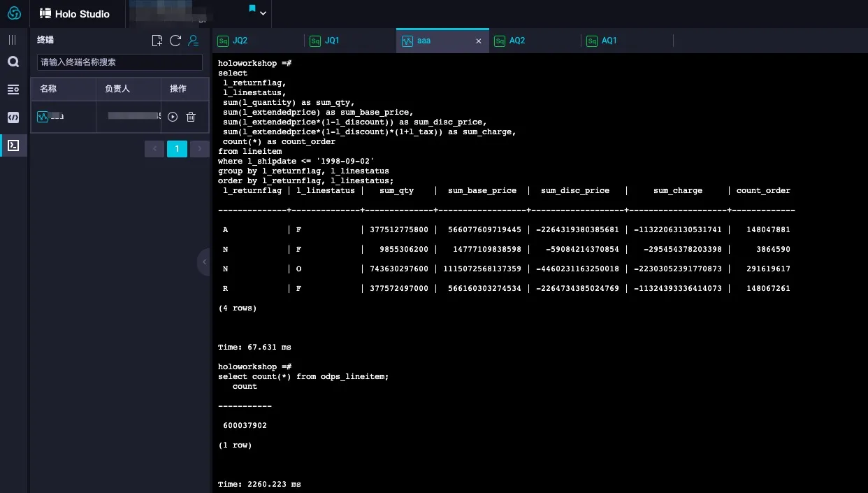The width and height of the screenshot is (868, 493).
Task: Expand the workspace dropdown arrow
Action: click(x=263, y=13)
